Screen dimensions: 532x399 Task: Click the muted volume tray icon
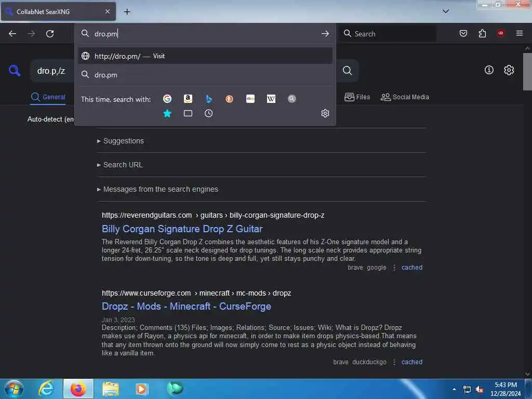coord(480,390)
